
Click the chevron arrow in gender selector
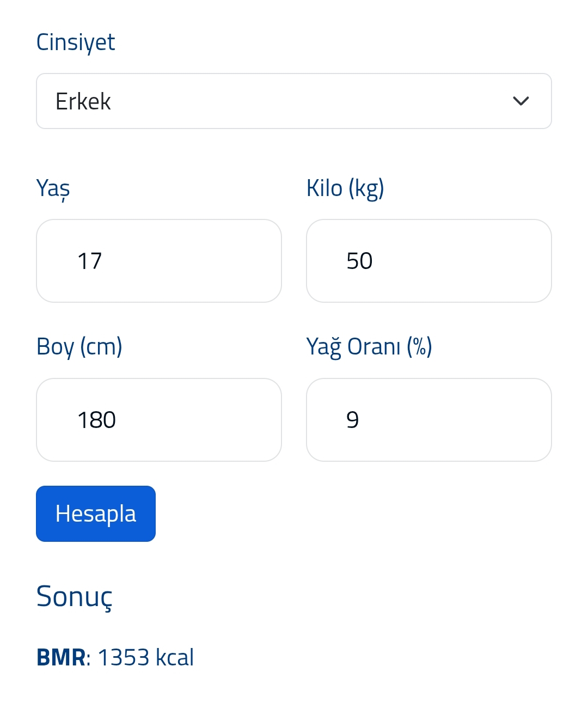click(x=521, y=101)
